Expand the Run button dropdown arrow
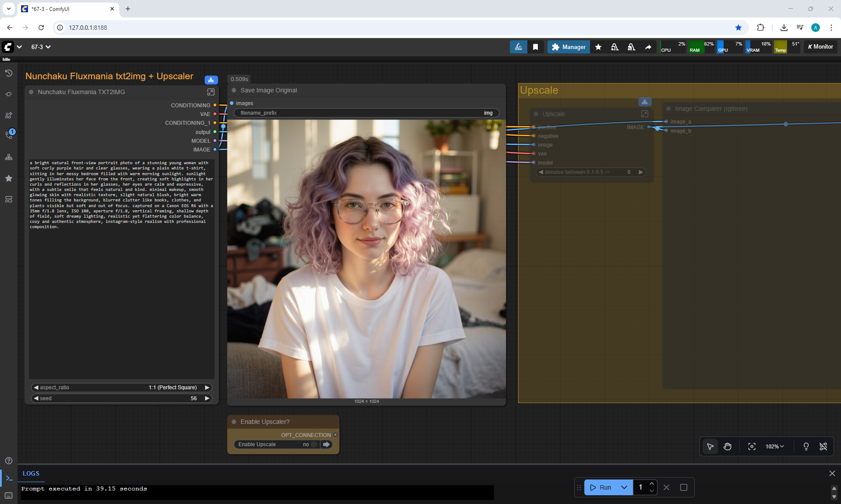Image resolution: width=841 pixels, height=504 pixels. [624, 487]
